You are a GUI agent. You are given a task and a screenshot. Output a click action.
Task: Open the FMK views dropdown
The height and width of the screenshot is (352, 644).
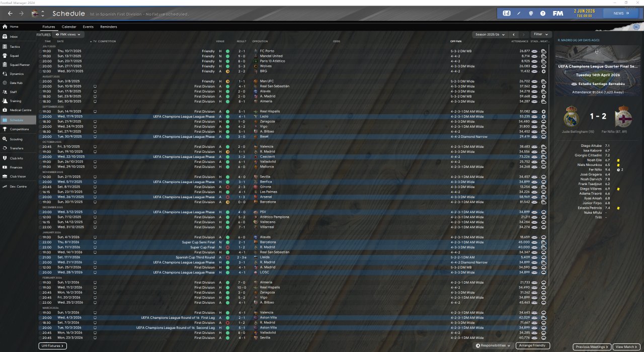point(68,35)
